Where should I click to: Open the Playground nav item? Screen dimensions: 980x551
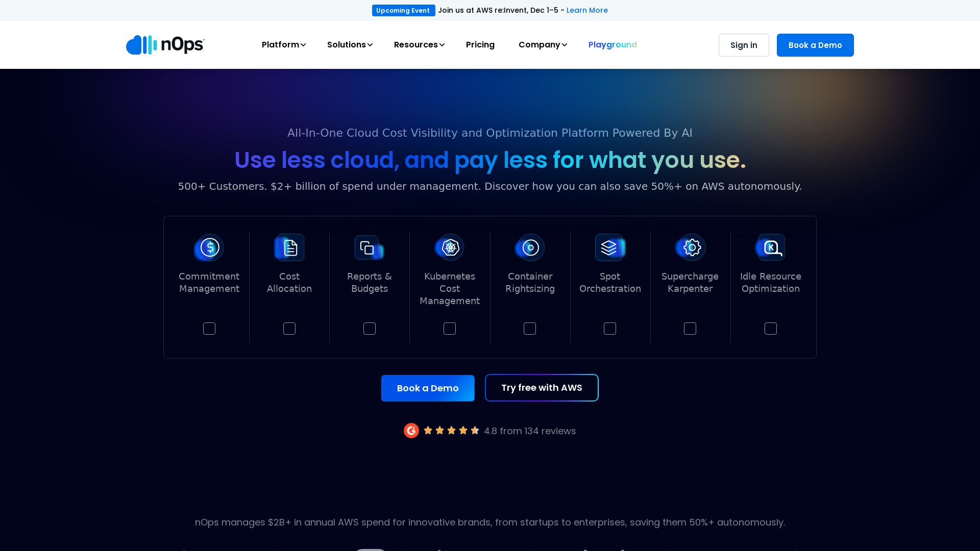point(612,45)
